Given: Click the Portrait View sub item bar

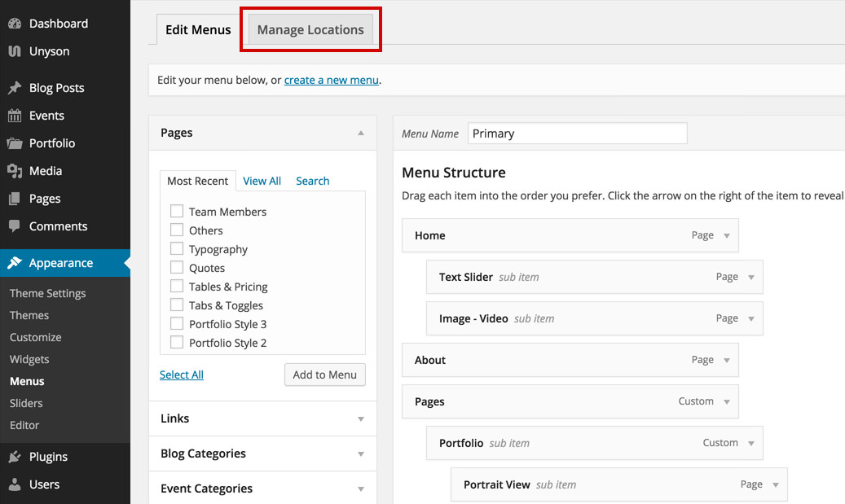Looking at the screenshot, I should (x=619, y=484).
